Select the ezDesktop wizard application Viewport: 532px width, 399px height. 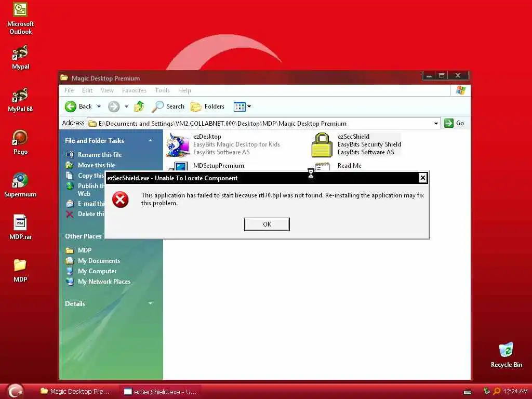[x=224, y=144]
